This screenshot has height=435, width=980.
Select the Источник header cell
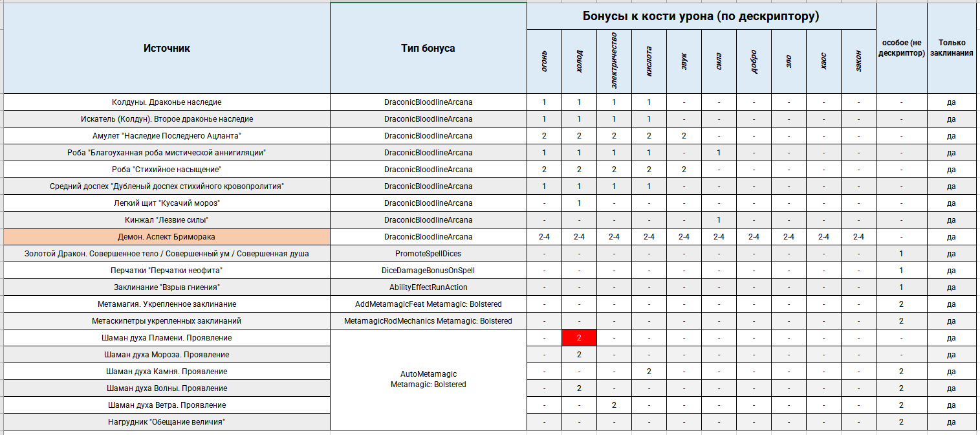point(167,49)
